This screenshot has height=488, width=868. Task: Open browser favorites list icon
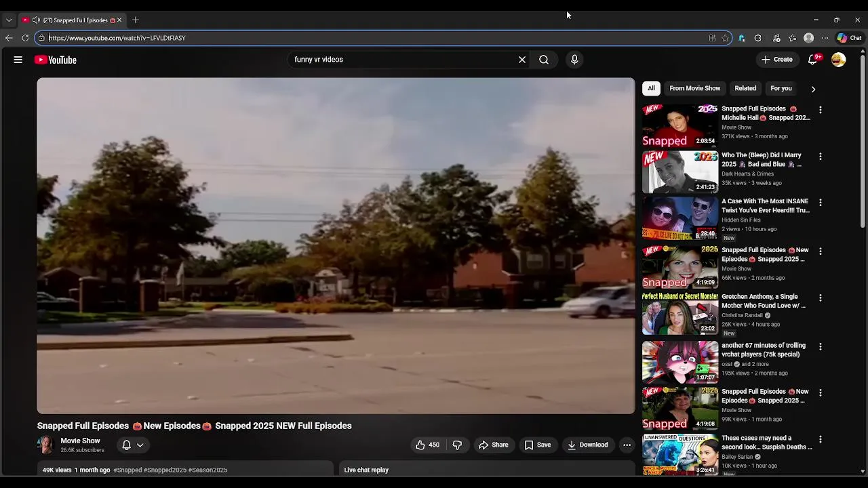click(792, 38)
